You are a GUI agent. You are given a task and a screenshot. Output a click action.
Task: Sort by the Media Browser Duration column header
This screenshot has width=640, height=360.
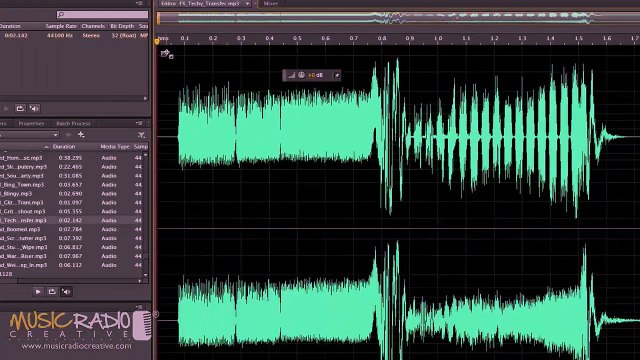(64, 147)
